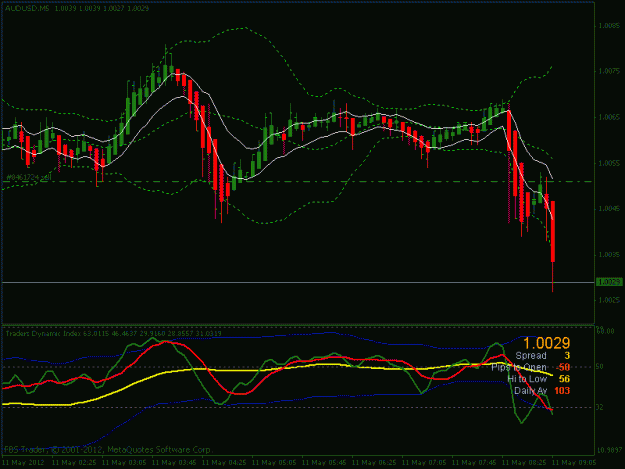Click the 11 May 06:25 time label
This screenshot has height=469, width=625.
pos(374,463)
